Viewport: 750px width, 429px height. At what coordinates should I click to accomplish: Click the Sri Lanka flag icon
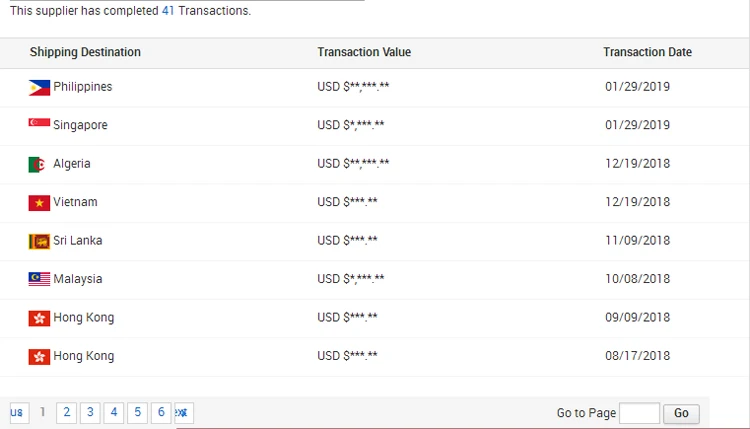point(39,241)
